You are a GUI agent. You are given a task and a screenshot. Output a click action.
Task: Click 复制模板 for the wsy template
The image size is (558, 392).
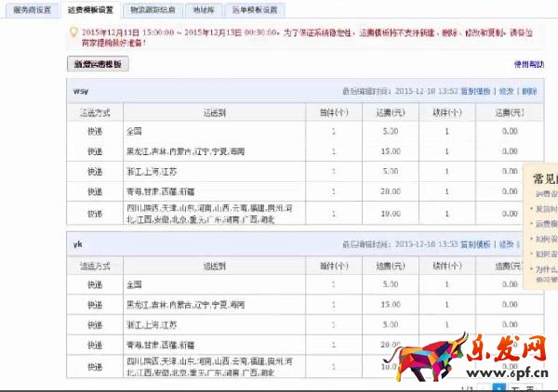tap(475, 91)
